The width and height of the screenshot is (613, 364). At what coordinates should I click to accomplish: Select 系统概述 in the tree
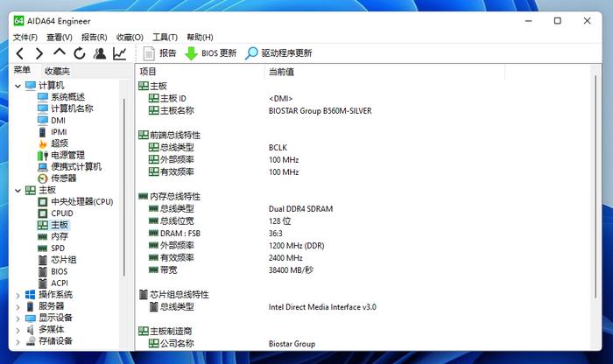(67, 97)
